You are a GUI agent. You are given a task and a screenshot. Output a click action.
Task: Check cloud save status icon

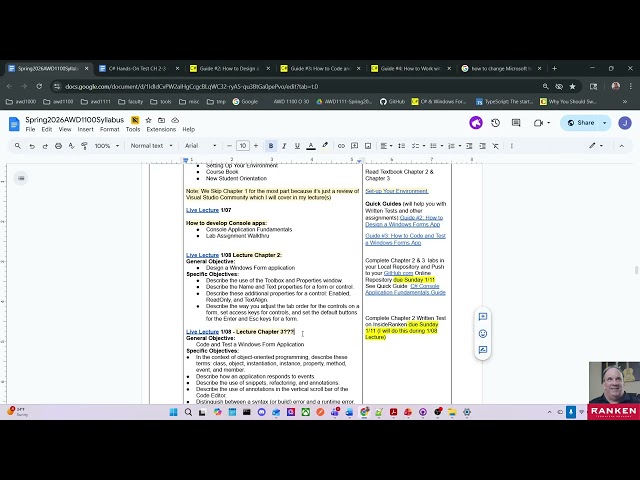click(175, 120)
